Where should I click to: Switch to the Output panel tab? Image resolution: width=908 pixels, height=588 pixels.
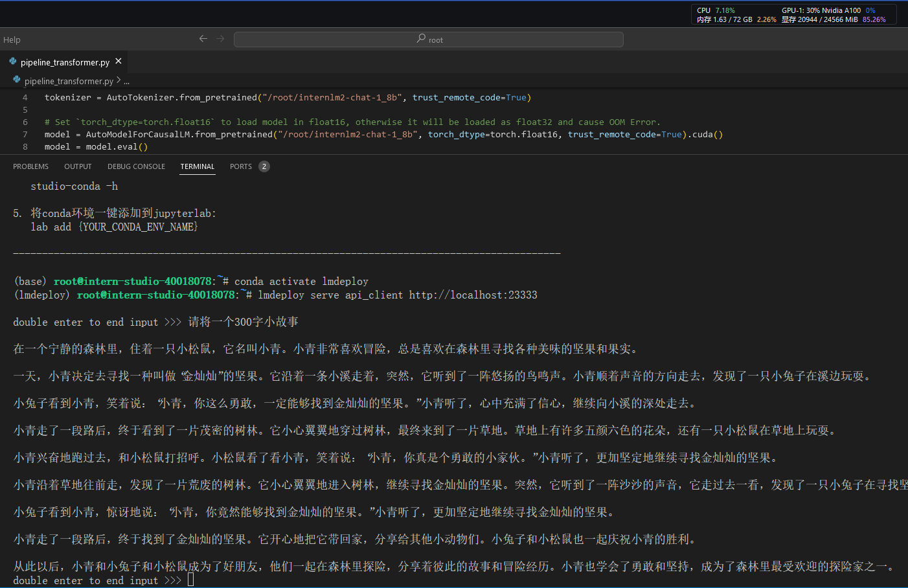tap(78, 166)
